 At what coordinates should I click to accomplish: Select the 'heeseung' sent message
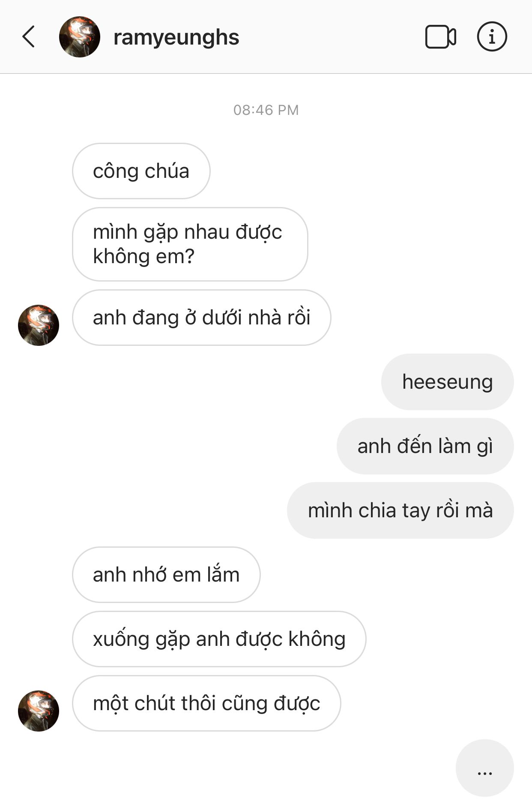[447, 382]
